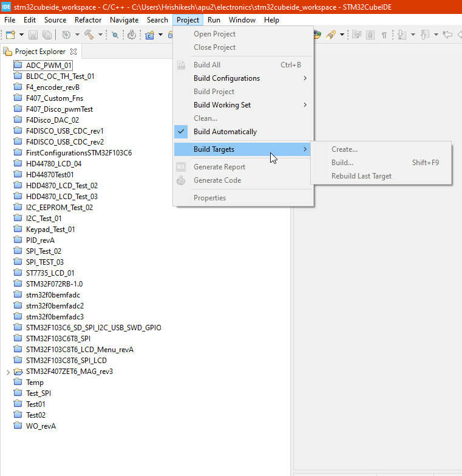The image size is (462, 476).
Task: Open the New item dropdown arrow
Action: 21,35
